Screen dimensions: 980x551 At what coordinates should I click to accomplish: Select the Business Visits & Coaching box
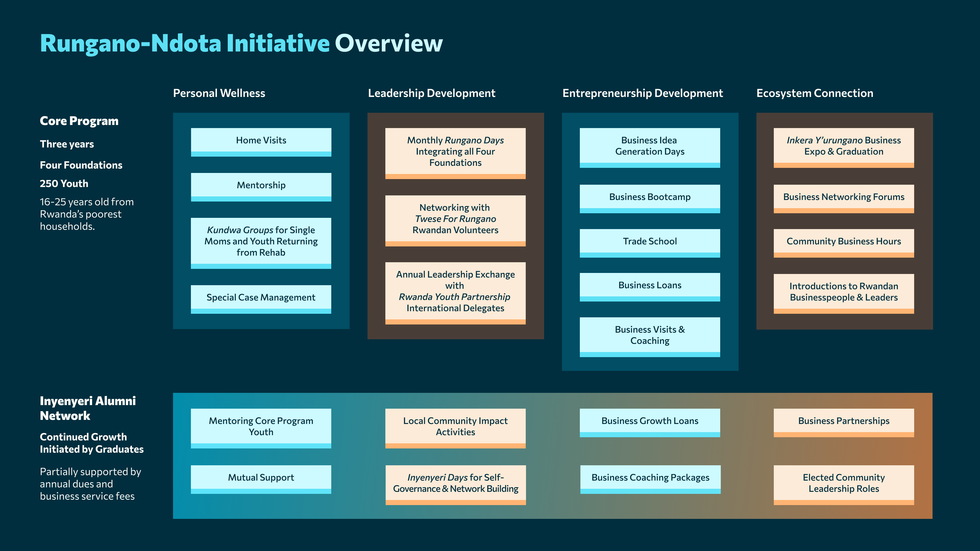[x=650, y=336]
